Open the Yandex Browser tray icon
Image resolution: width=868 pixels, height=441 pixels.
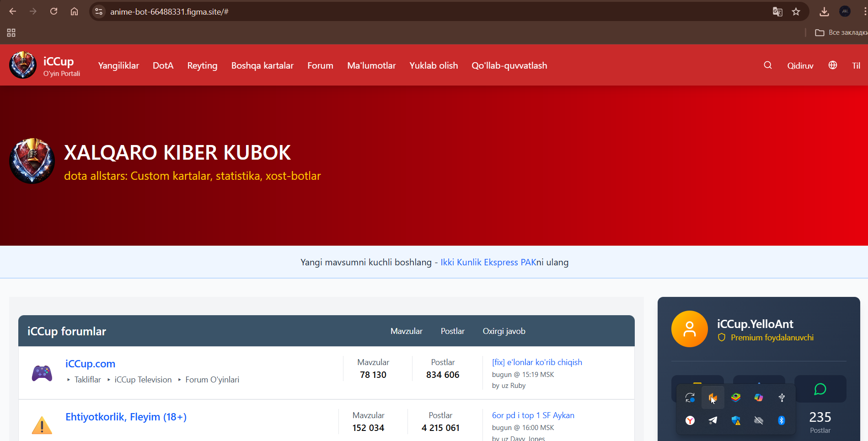[690, 420]
